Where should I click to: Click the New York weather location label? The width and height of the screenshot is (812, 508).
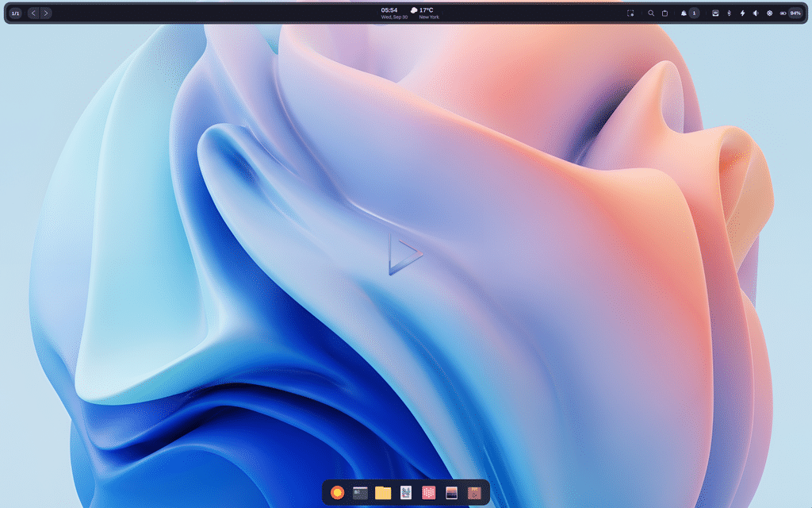429,17
